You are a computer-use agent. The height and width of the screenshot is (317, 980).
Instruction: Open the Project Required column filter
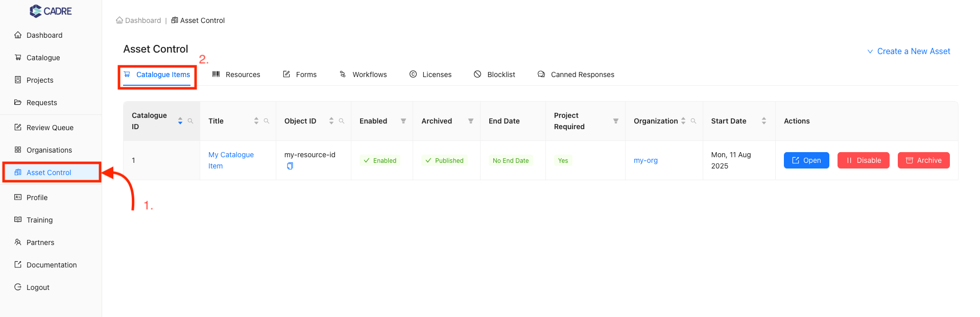pos(616,121)
